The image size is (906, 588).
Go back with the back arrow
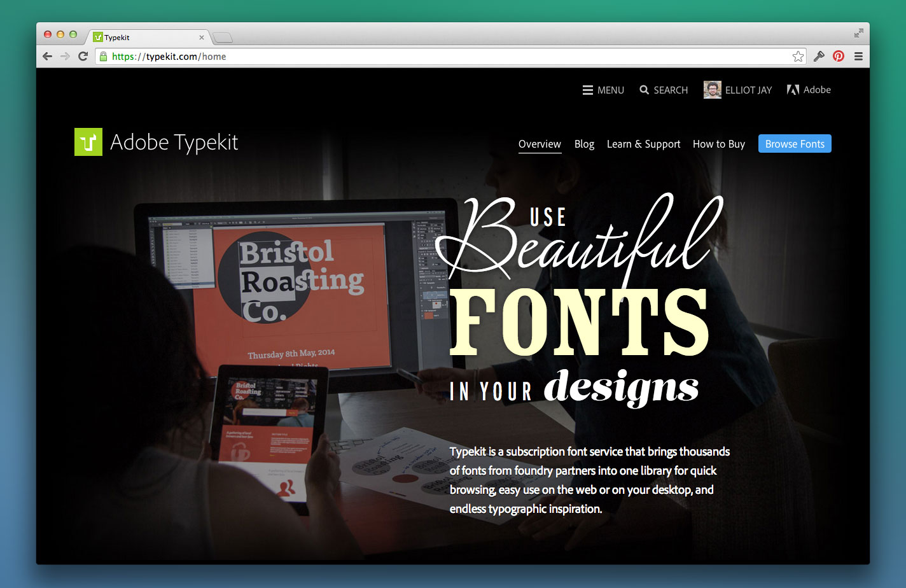48,57
